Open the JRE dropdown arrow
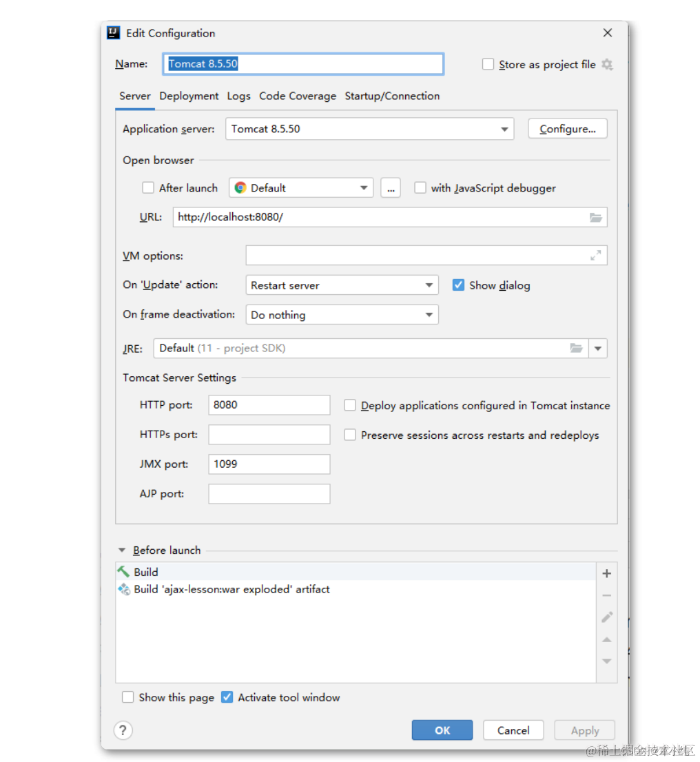Screen dimensions: 700x762 coord(598,348)
